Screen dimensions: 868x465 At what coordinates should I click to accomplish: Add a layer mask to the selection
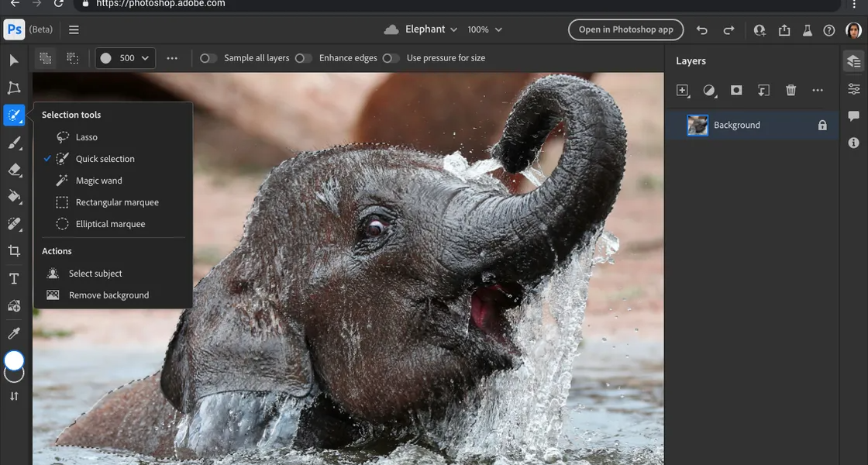(736, 91)
